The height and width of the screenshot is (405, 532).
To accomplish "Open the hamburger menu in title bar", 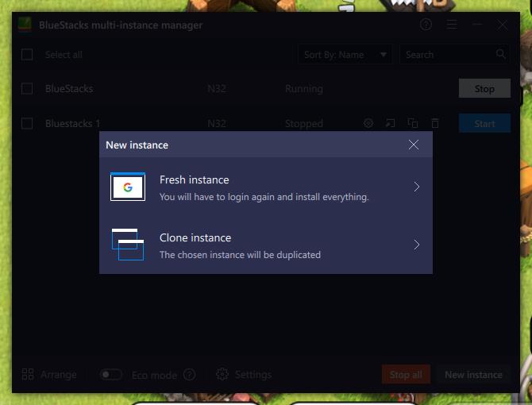I will coord(452,25).
